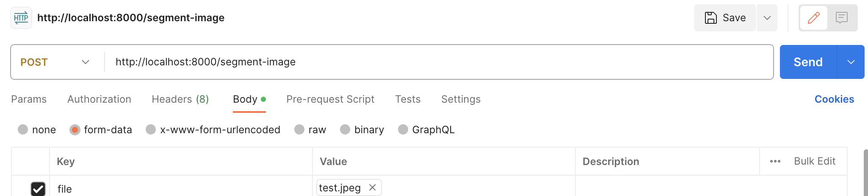Viewport: 868px width, 196px height.
Task: Select the GraphQL radio option
Action: (x=403, y=130)
